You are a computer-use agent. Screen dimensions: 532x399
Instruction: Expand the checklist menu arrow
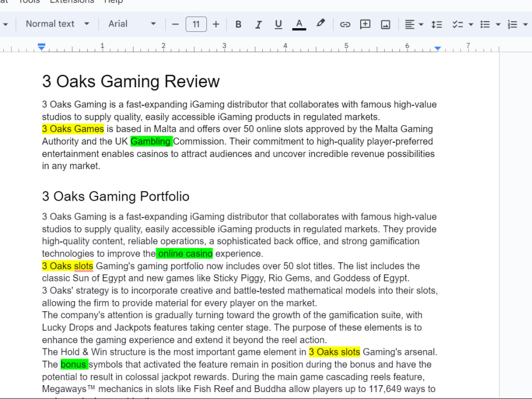471,24
